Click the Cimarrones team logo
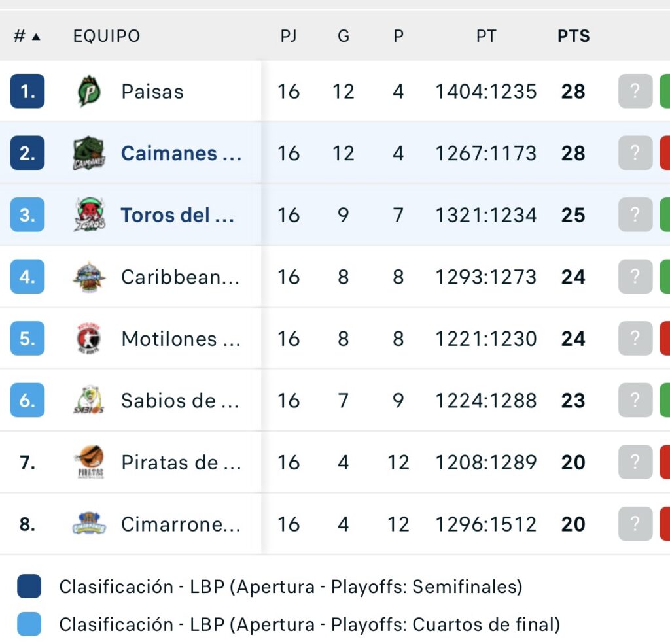Image resolution: width=670 pixels, height=644 pixels. click(x=89, y=524)
